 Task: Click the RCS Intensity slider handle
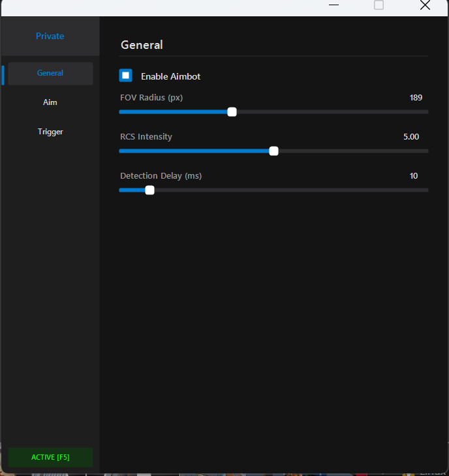[x=273, y=151]
